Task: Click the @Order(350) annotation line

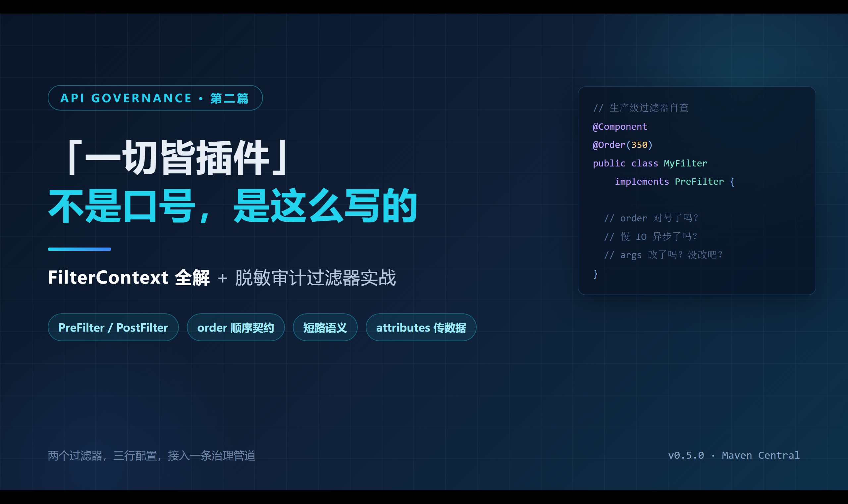Action: 623,145
